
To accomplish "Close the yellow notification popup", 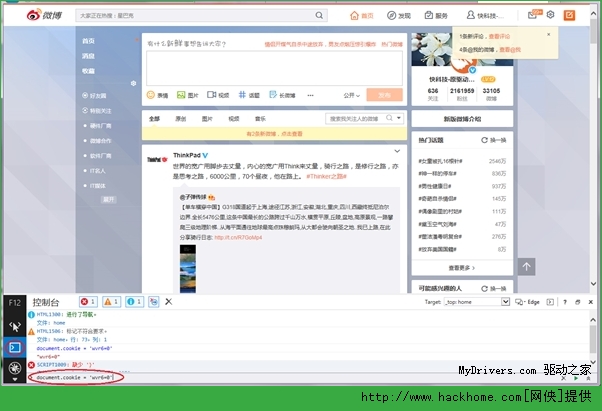I will coord(549,35).
